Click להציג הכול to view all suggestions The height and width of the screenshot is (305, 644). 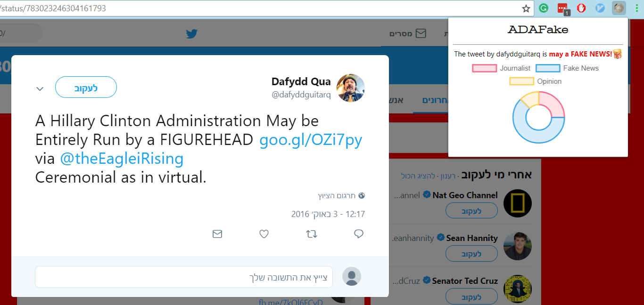click(x=418, y=176)
